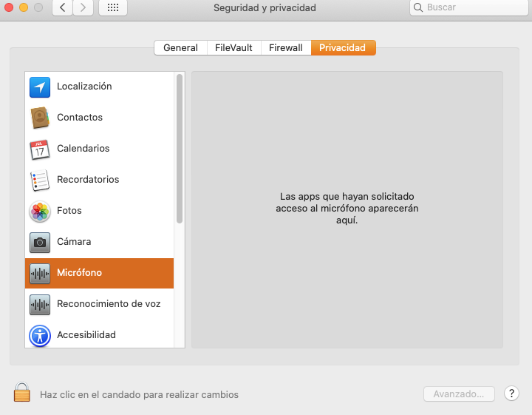Image resolution: width=532 pixels, height=415 pixels.
Task: Click the Contactos address book icon
Action: click(40, 118)
